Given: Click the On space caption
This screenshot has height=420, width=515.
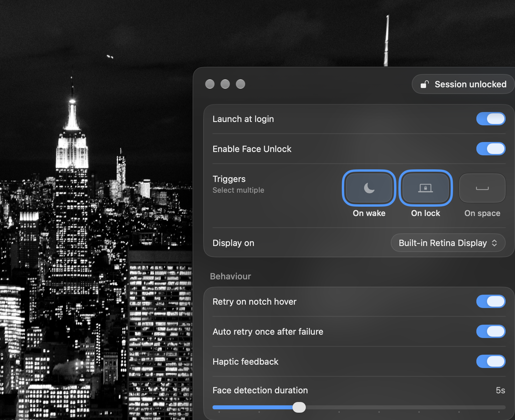Looking at the screenshot, I should 482,213.
